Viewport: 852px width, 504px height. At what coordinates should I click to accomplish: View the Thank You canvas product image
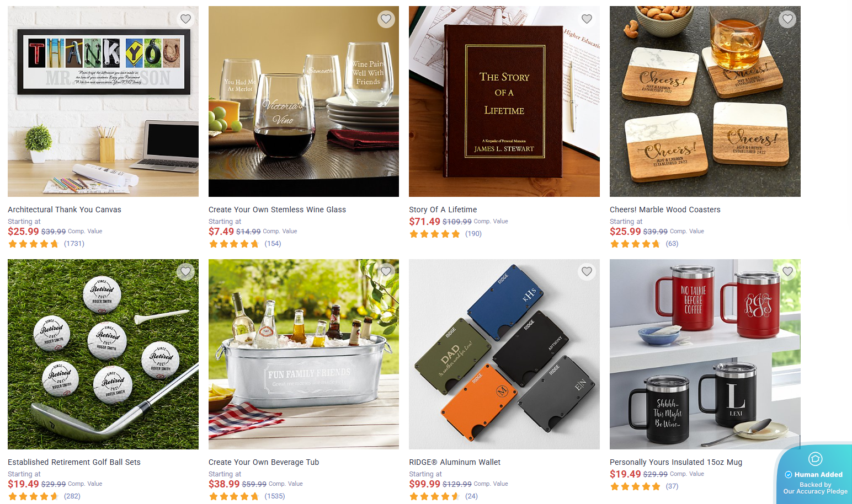(103, 101)
